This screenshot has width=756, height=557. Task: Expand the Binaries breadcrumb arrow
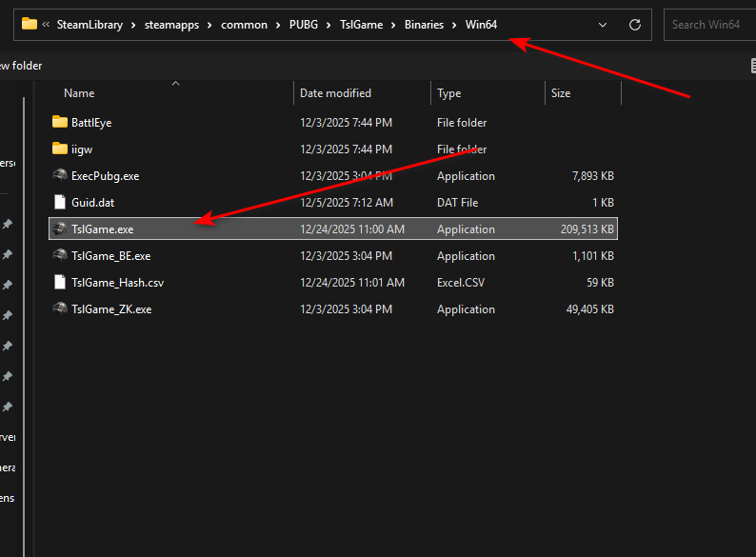(454, 25)
